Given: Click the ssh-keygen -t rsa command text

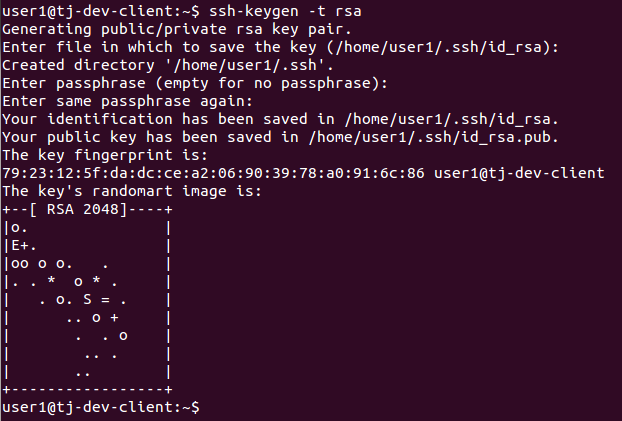Looking at the screenshot, I should tap(285, 12).
